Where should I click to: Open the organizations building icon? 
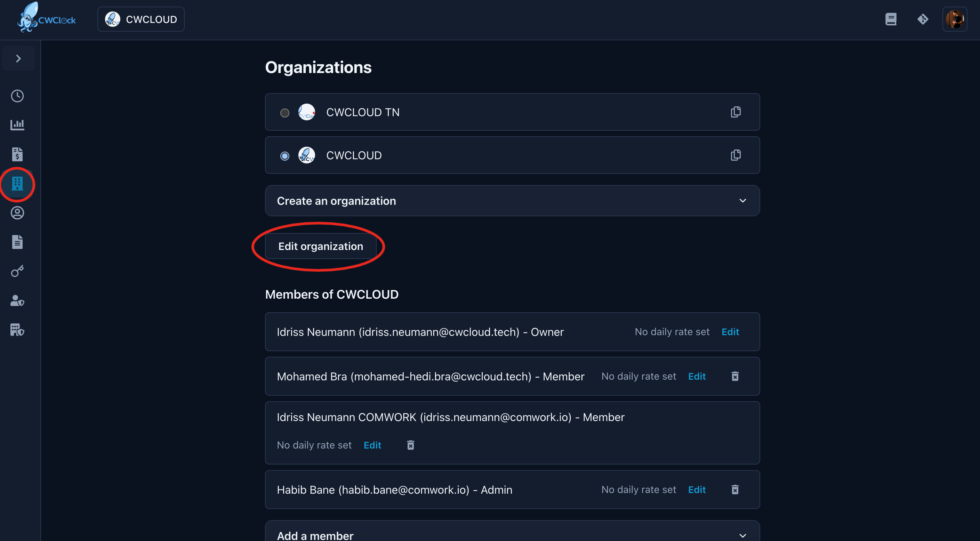pos(17,184)
